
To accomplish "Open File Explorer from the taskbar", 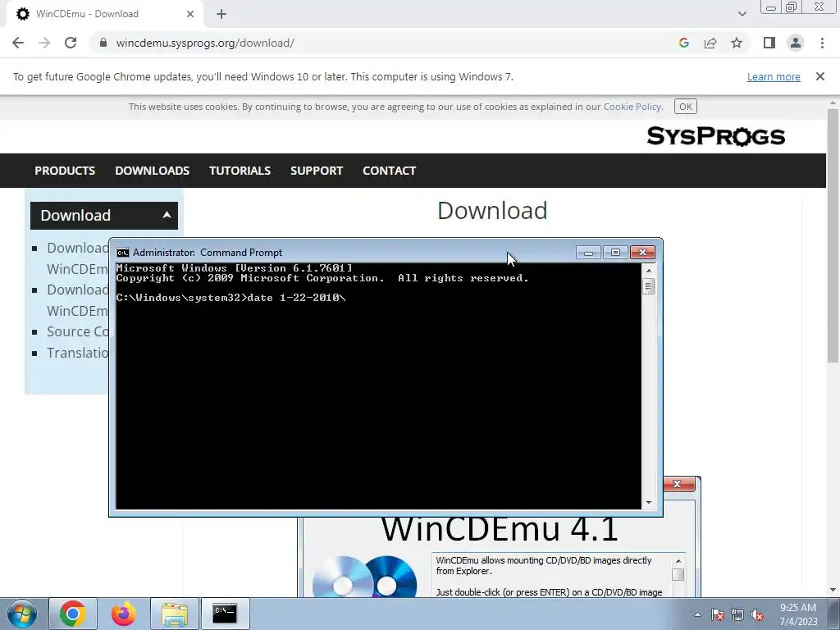I will pos(175,614).
